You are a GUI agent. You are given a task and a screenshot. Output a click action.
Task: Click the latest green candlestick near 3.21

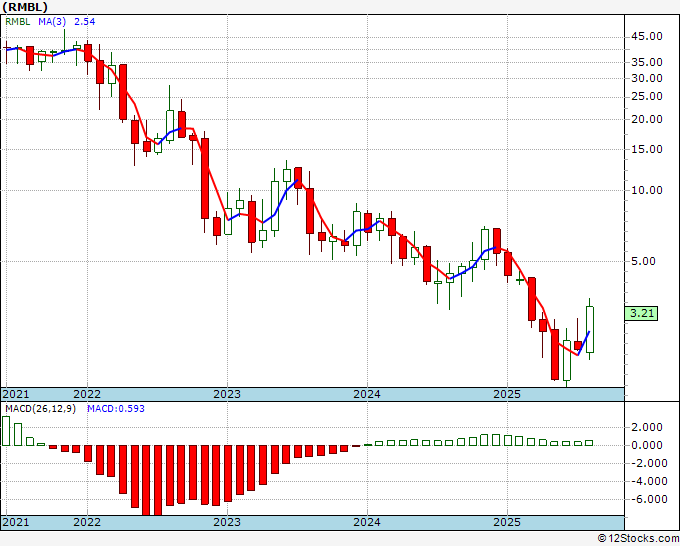tap(589, 329)
